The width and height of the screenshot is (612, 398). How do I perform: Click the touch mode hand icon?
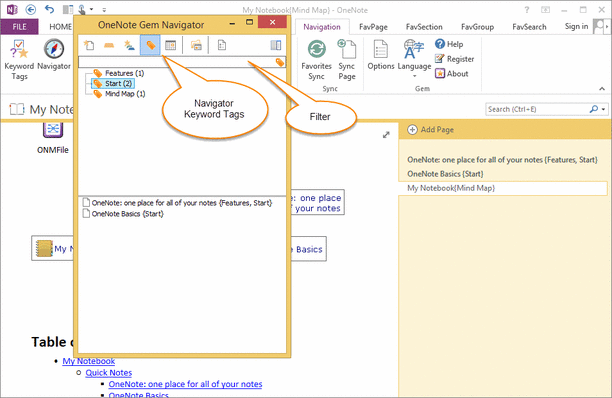(82, 9)
